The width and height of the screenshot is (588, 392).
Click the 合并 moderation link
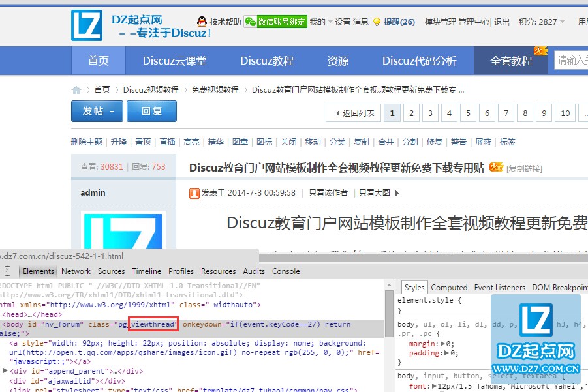pyautogui.click(x=386, y=142)
